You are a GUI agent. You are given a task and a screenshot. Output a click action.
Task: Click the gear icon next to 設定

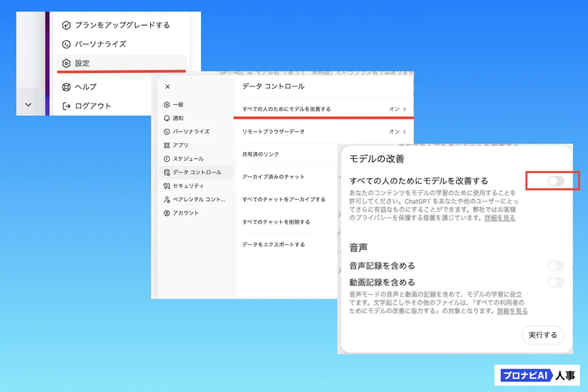[66, 63]
